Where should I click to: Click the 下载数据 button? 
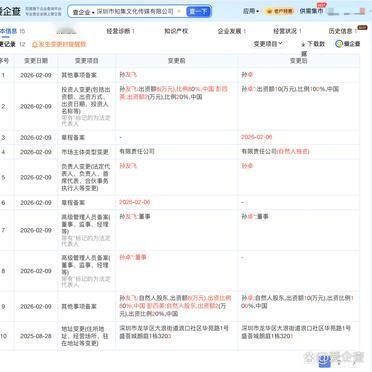(313, 44)
